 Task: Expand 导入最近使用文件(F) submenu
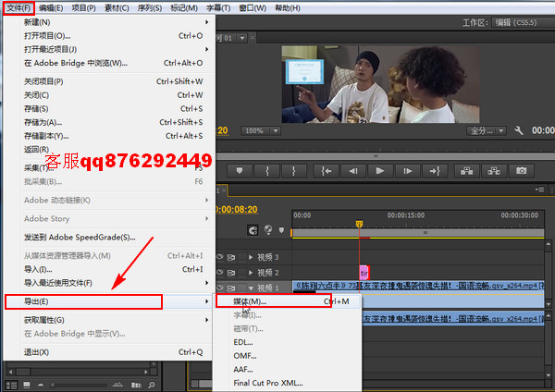coord(116,283)
